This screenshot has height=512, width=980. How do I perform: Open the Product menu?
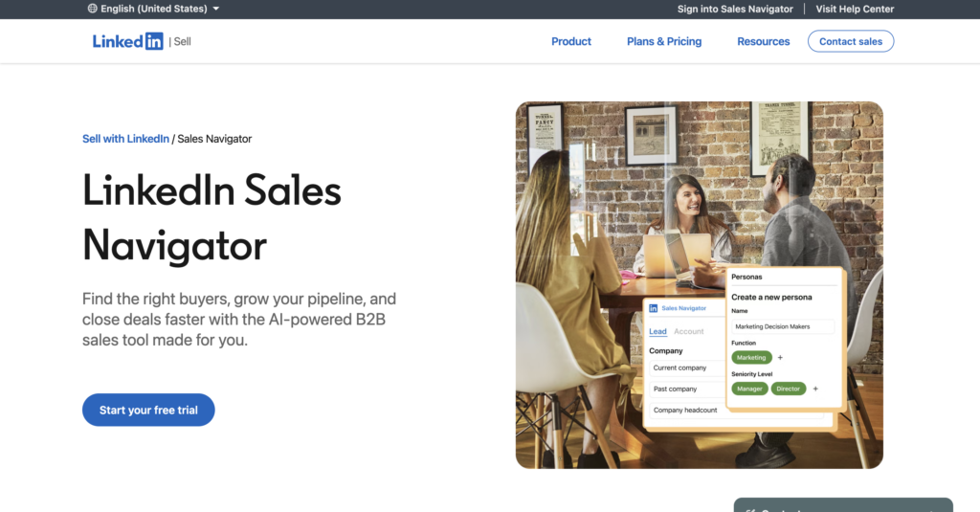[x=571, y=41]
